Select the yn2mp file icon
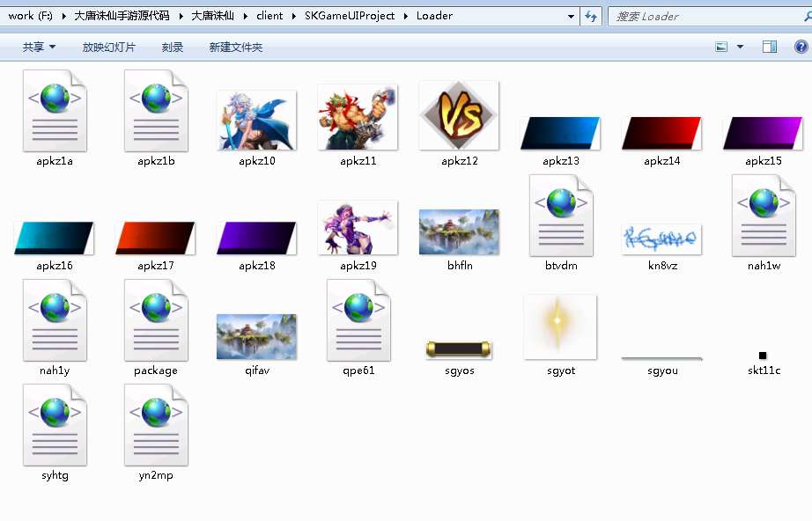This screenshot has width=812, height=521. coord(156,425)
